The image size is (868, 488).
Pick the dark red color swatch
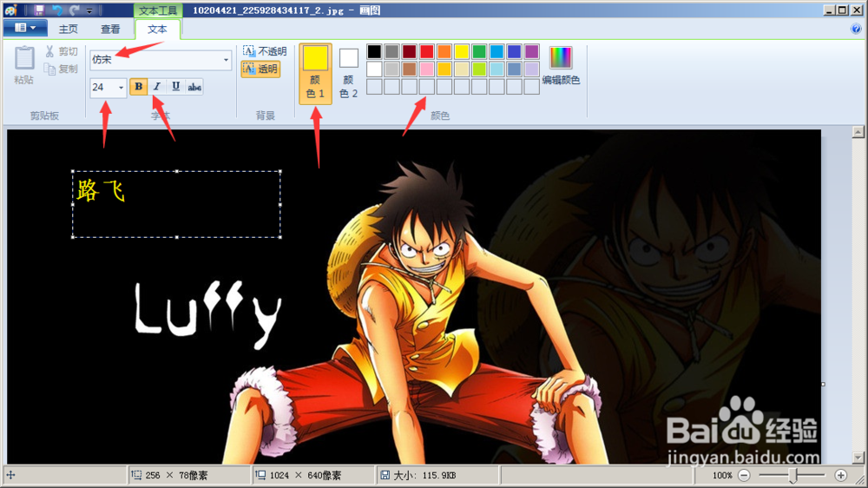pyautogui.click(x=409, y=51)
